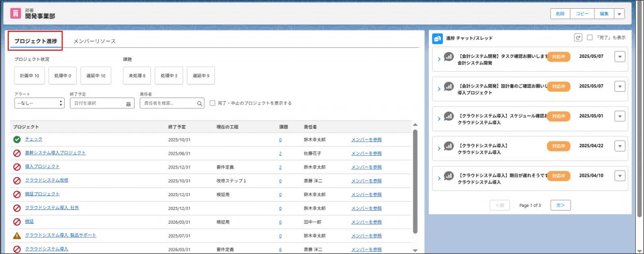The image size is (644, 254).
Task: Click the 進捗 チャット/スレッド panel icon
Action: click(437, 38)
